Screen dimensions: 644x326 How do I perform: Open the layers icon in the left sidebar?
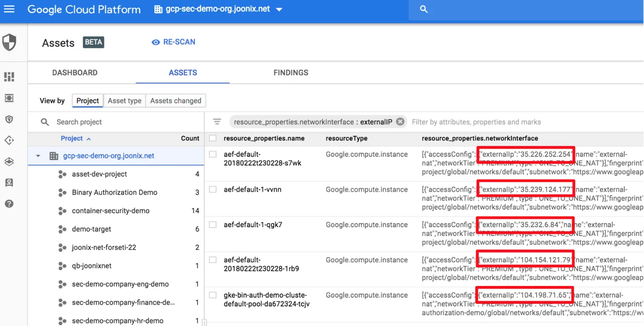pos(9,161)
